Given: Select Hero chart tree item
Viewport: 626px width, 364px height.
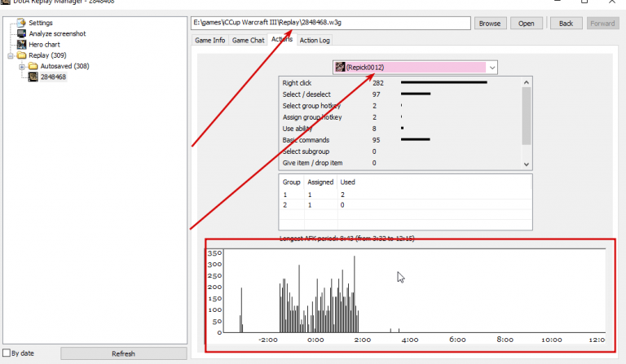Looking at the screenshot, I should [x=44, y=44].
